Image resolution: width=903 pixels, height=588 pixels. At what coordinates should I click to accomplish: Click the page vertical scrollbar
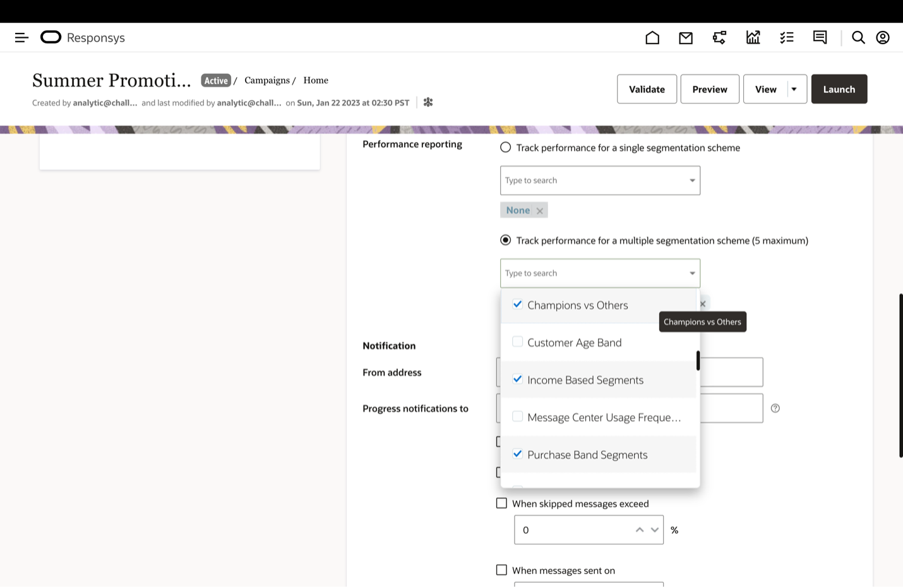(900, 375)
